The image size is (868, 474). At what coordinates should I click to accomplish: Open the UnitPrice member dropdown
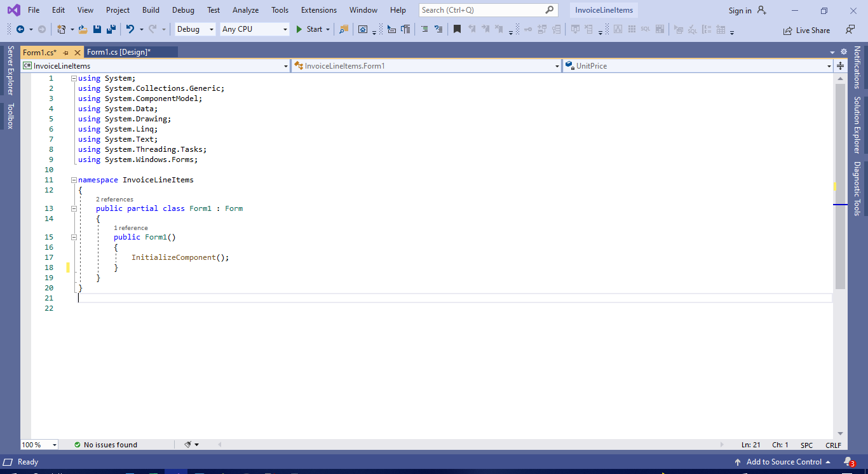point(698,66)
